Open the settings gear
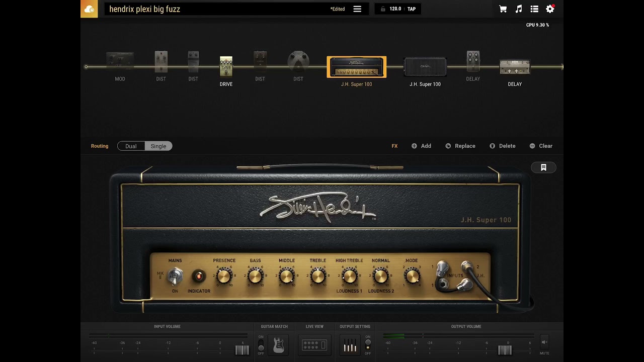Viewport: 644px width, 362px height. [x=550, y=9]
